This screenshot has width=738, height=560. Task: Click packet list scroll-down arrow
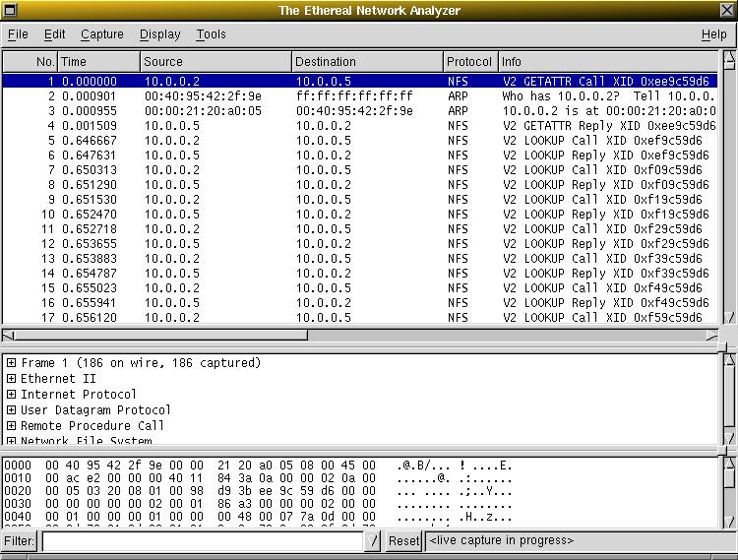coord(729,317)
